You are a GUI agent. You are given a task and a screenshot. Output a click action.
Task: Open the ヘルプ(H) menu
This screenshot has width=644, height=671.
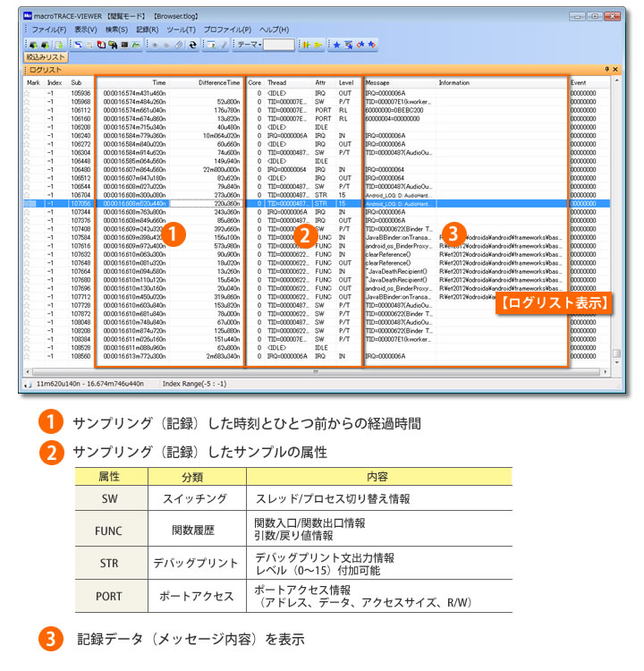pyautogui.click(x=274, y=30)
